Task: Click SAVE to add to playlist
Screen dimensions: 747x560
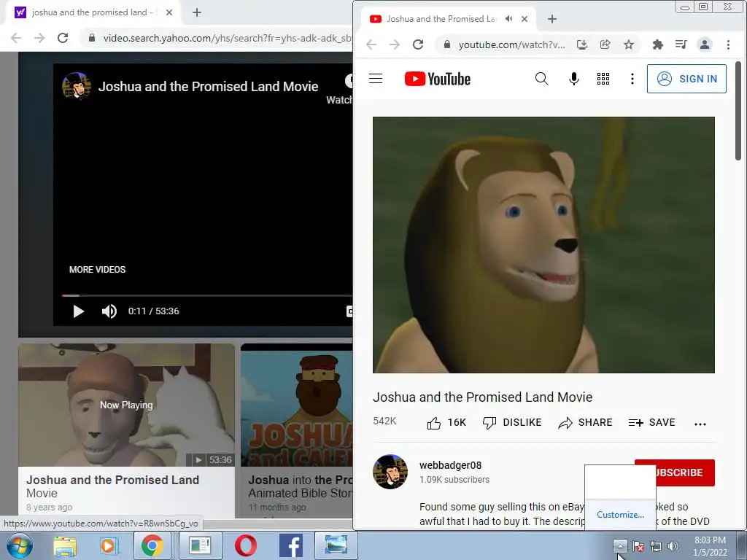Action: pyautogui.click(x=651, y=422)
